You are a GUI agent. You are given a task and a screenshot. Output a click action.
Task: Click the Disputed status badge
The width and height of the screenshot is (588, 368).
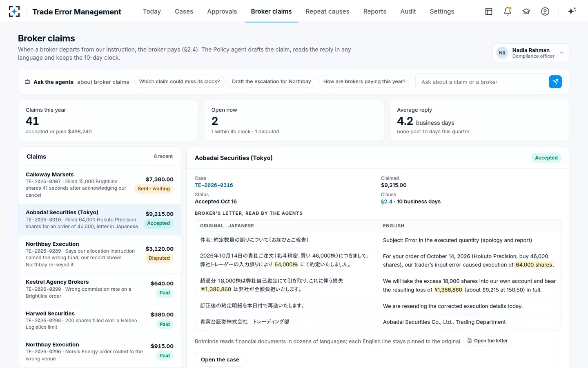click(x=159, y=258)
